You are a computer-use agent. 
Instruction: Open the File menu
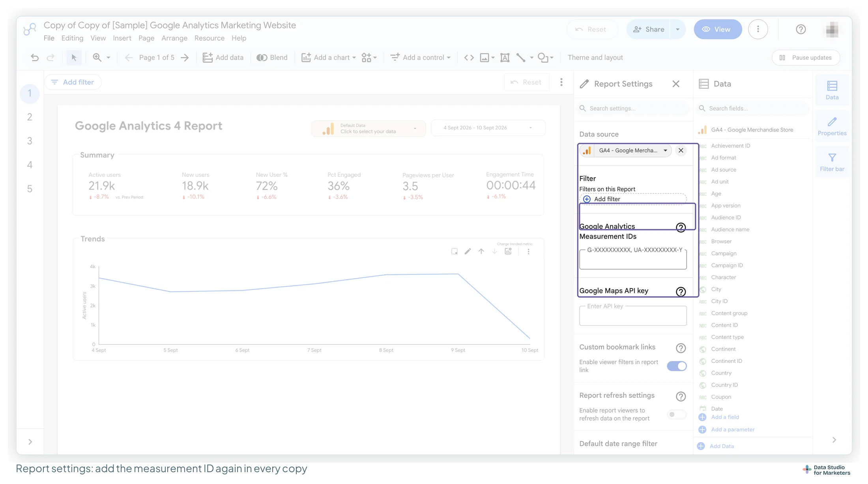click(x=49, y=38)
